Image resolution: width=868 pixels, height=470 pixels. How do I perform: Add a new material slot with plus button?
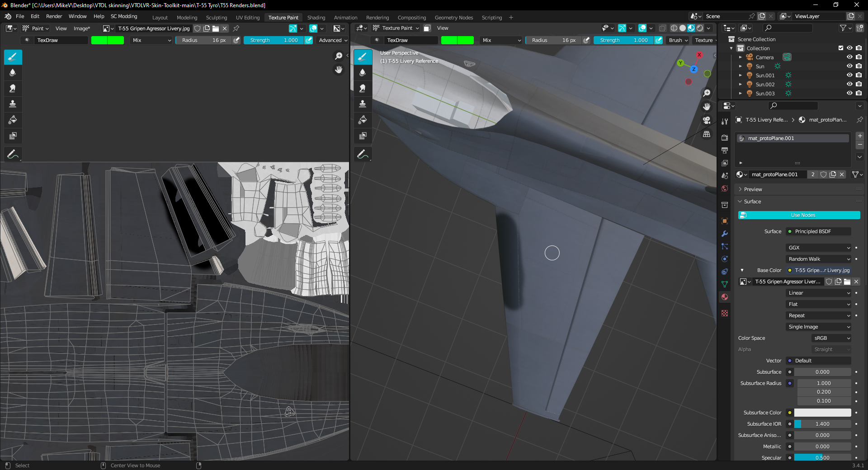tap(860, 136)
